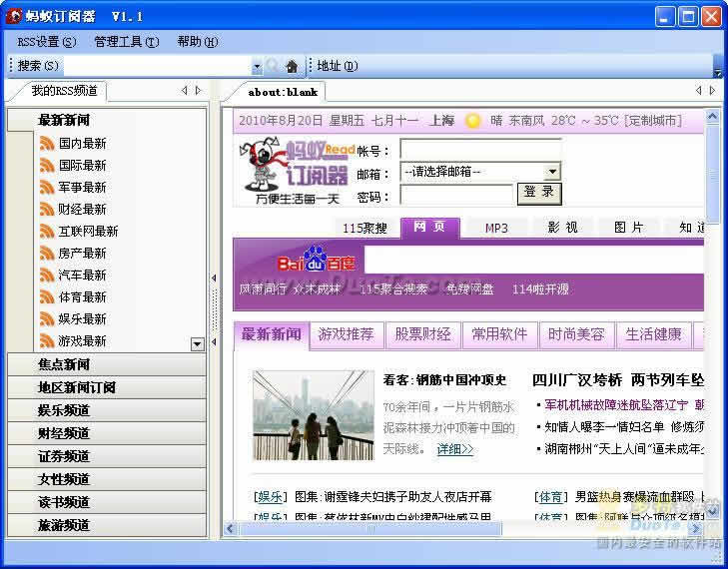Click the RSS icon beside 娱乐最新
Screen dimensions: 728x569
(47, 319)
